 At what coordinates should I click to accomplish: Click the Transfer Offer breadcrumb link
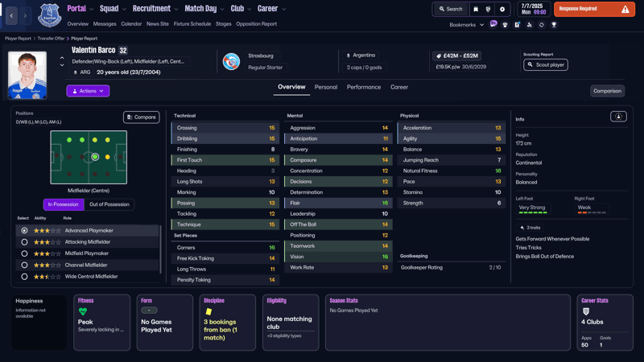[51, 39]
